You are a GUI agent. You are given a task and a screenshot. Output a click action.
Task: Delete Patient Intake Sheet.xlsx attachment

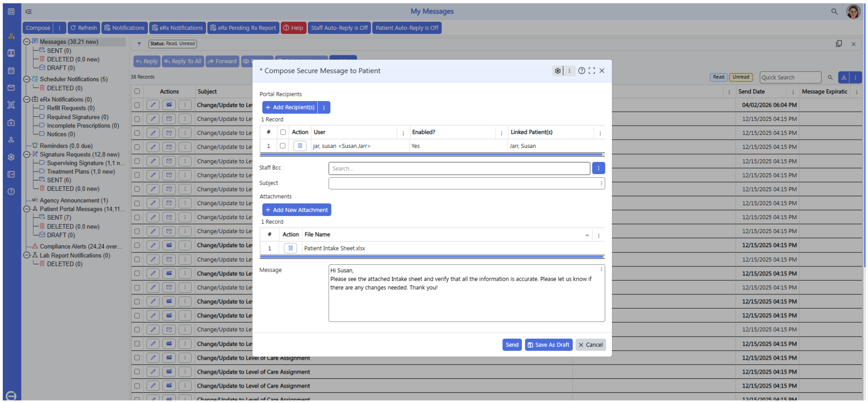click(290, 249)
